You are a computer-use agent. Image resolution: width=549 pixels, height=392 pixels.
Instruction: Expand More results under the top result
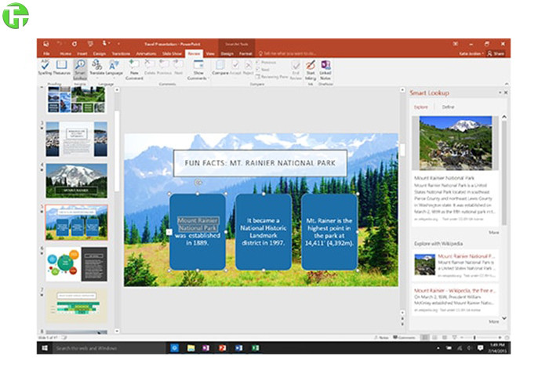point(493,233)
